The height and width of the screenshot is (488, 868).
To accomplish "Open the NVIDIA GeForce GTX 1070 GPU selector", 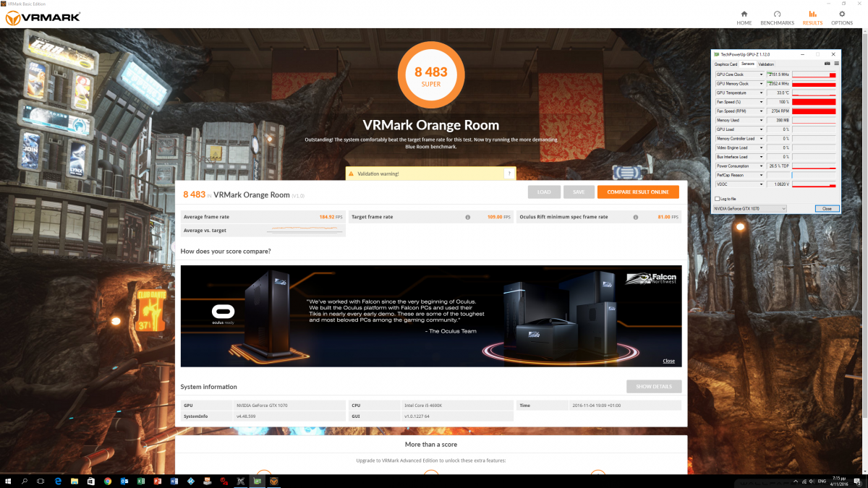I will coord(749,208).
